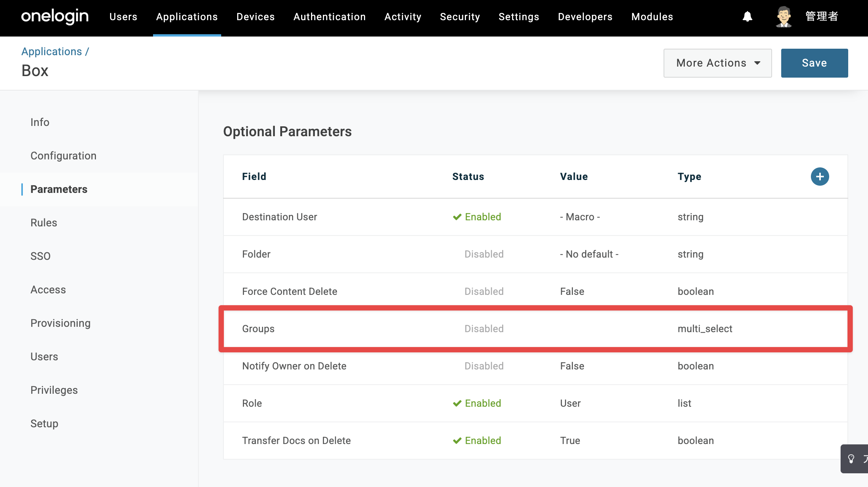Click Disabled status of Force Content Delete
Image resolution: width=868 pixels, height=487 pixels.
(484, 291)
